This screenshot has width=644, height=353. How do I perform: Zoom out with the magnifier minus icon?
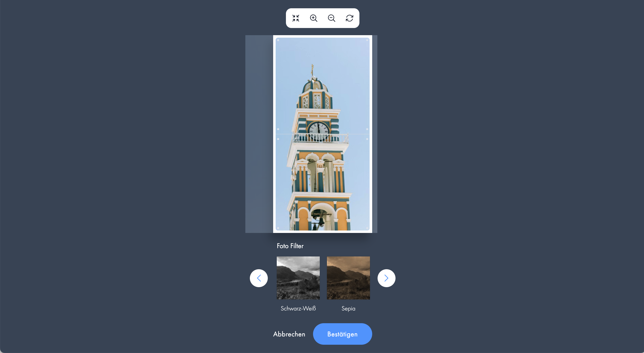click(331, 18)
